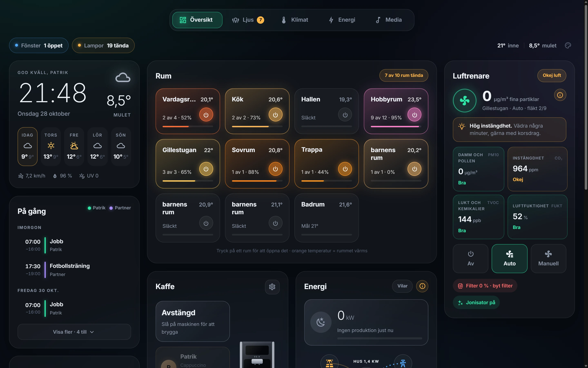The height and width of the screenshot is (368, 588).
Task: Toggle the Jonisator på chip
Action: pyautogui.click(x=476, y=303)
